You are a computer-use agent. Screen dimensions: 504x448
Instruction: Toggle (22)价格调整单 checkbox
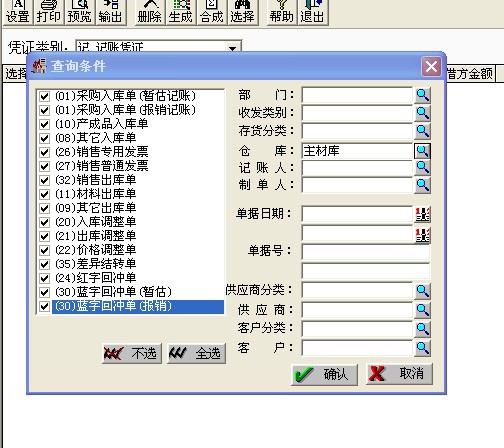[44, 250]
